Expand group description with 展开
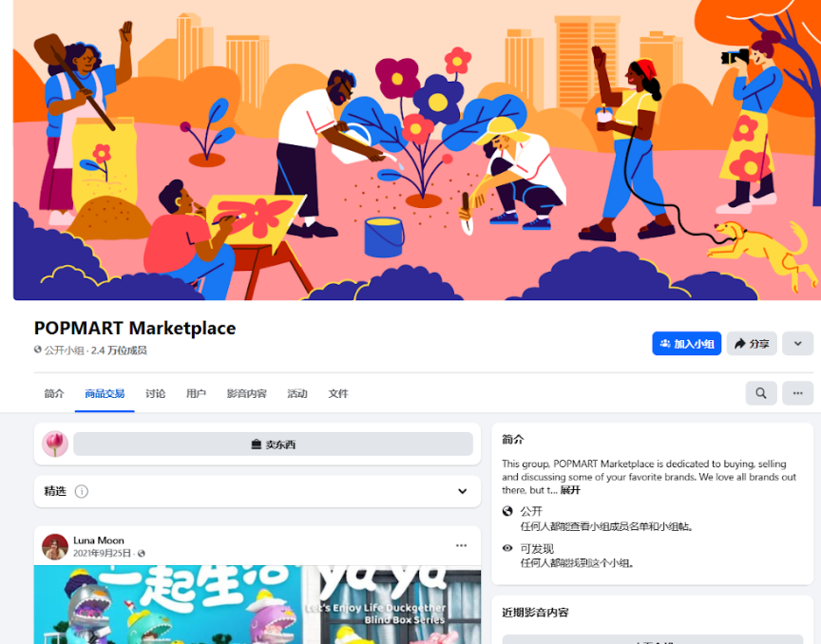Viewport: 821px width, 644px height. [570, 490]
